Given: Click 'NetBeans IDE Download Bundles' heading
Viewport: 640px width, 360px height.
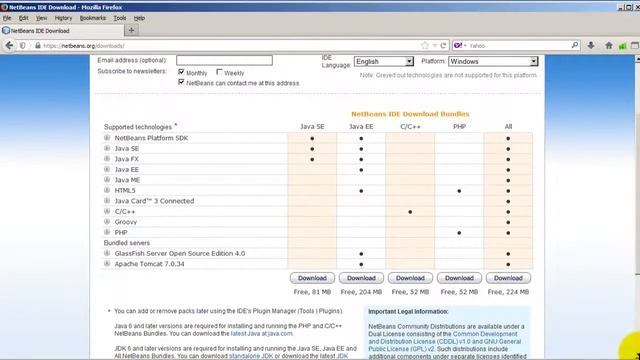Looking at the screenshot, I should pyautogui.click(x=410, y=114).
